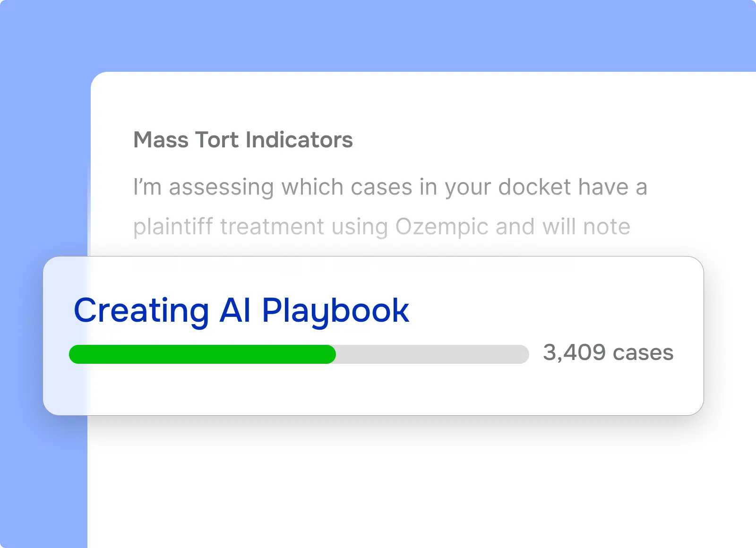Click the word "Mass" in the heading

pos(161,140)
